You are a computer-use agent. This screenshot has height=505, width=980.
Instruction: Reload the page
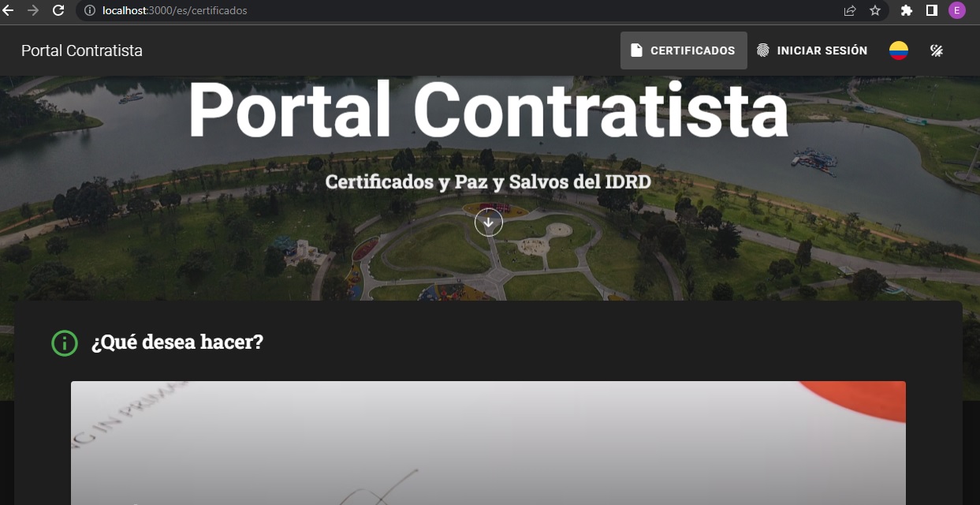[x=58, y=10]
